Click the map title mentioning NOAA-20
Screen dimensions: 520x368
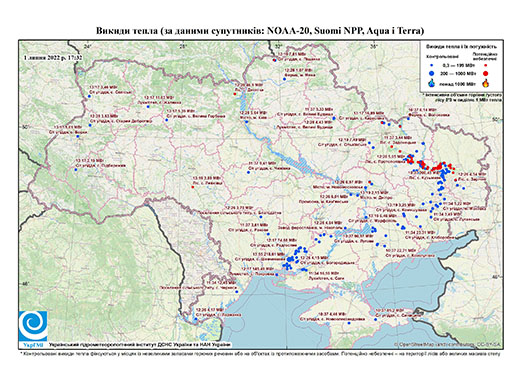(260, 31)
